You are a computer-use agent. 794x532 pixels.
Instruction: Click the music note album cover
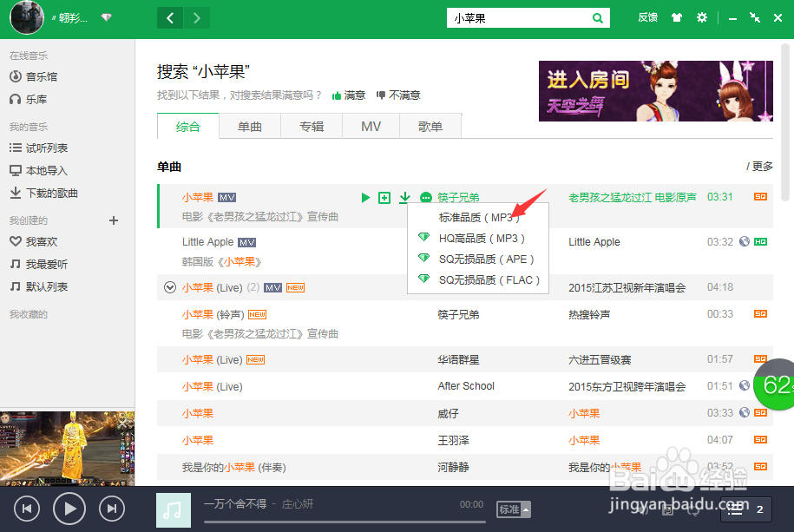click(174, 510)
